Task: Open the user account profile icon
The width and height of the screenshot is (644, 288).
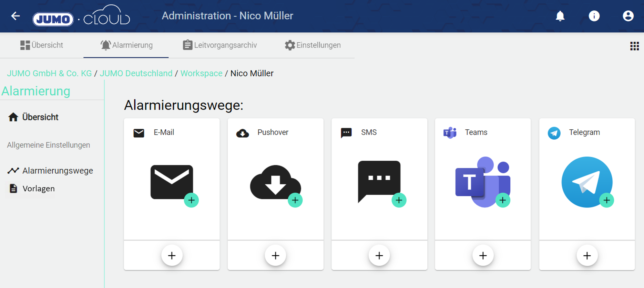Action: pos(628,16)
